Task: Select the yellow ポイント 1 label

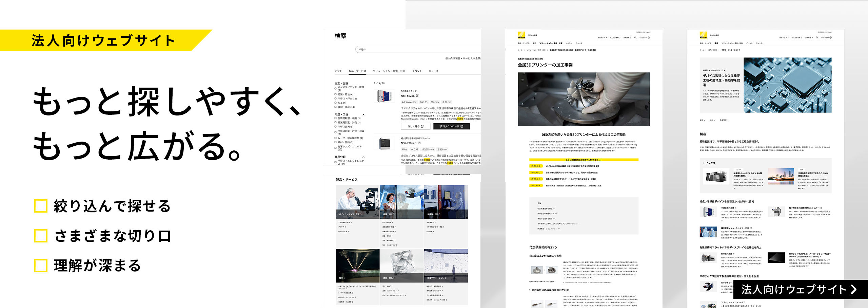Action: click(536, 166)
